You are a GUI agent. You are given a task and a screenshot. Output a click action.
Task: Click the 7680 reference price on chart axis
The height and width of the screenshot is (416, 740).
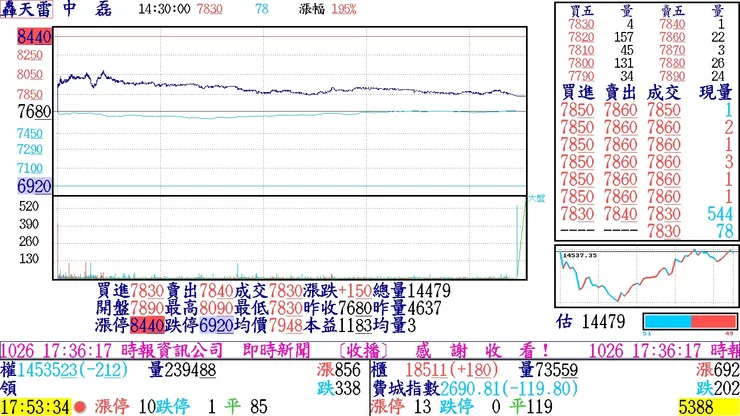tap(34, 112)
